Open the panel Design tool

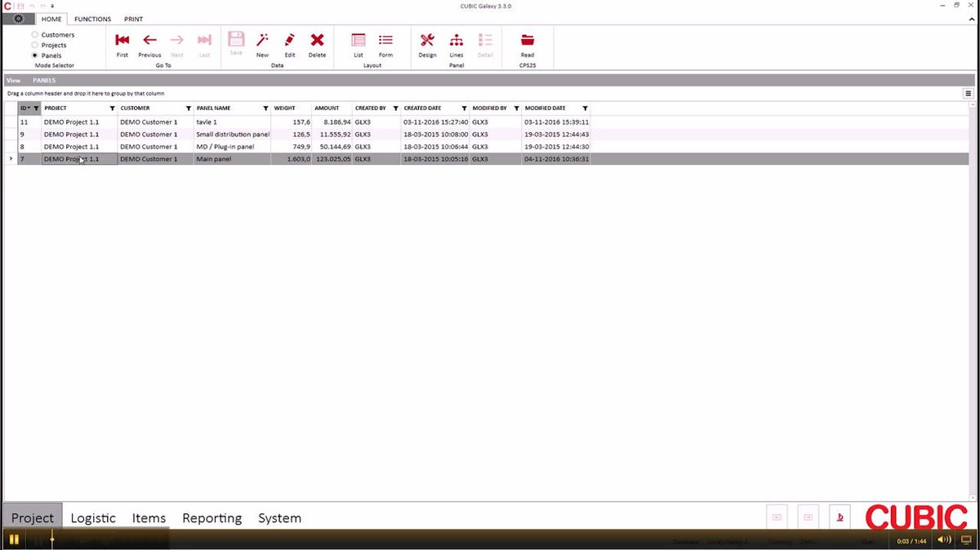click(427, 41)
